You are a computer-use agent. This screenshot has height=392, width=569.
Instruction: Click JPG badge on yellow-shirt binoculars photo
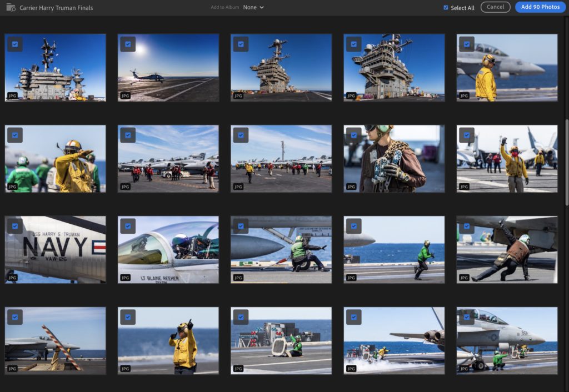(125, 369)
